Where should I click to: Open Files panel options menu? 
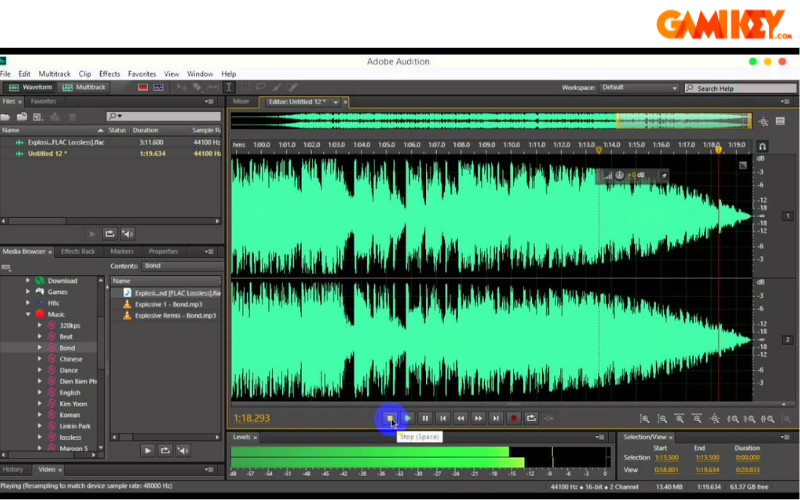point(209,102)
